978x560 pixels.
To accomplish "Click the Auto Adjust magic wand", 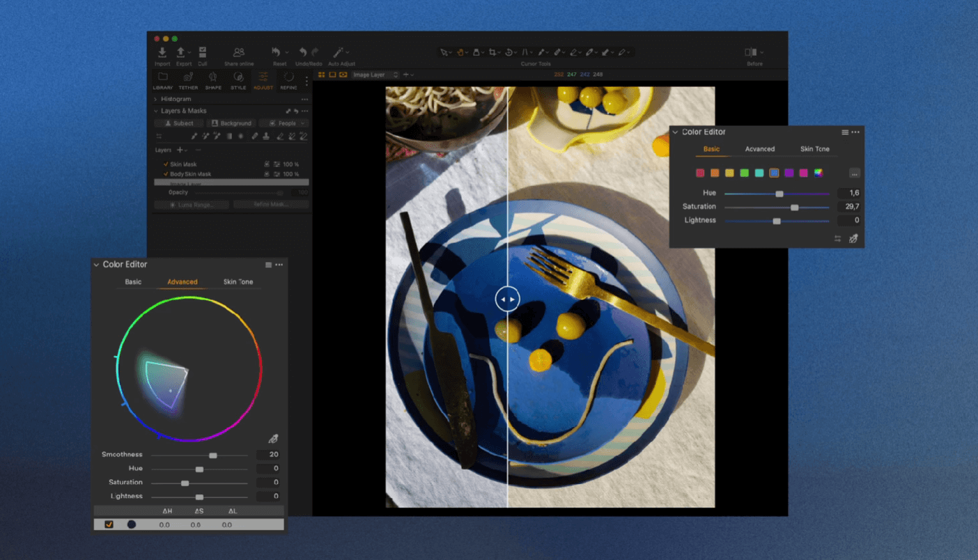I will coord(338,52).
